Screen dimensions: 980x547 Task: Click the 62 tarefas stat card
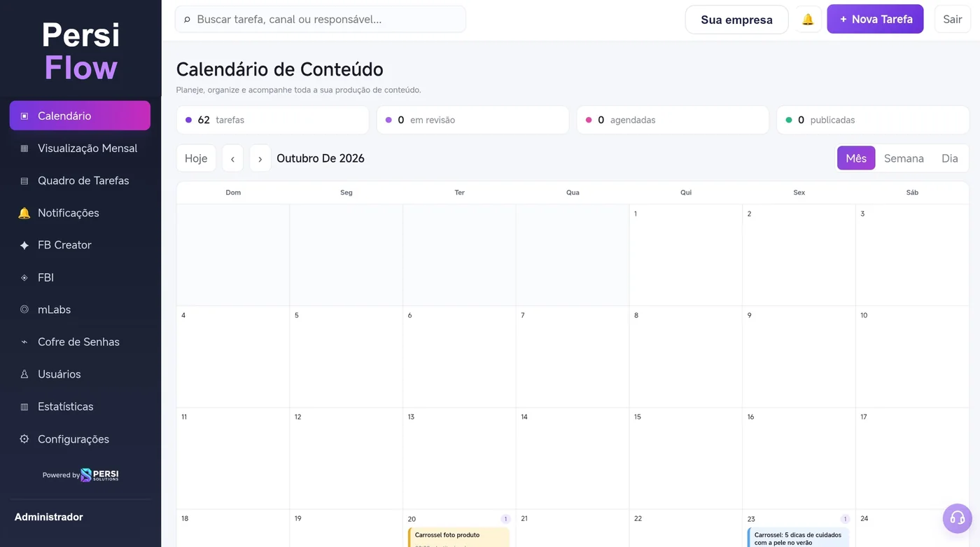point(272,120)
